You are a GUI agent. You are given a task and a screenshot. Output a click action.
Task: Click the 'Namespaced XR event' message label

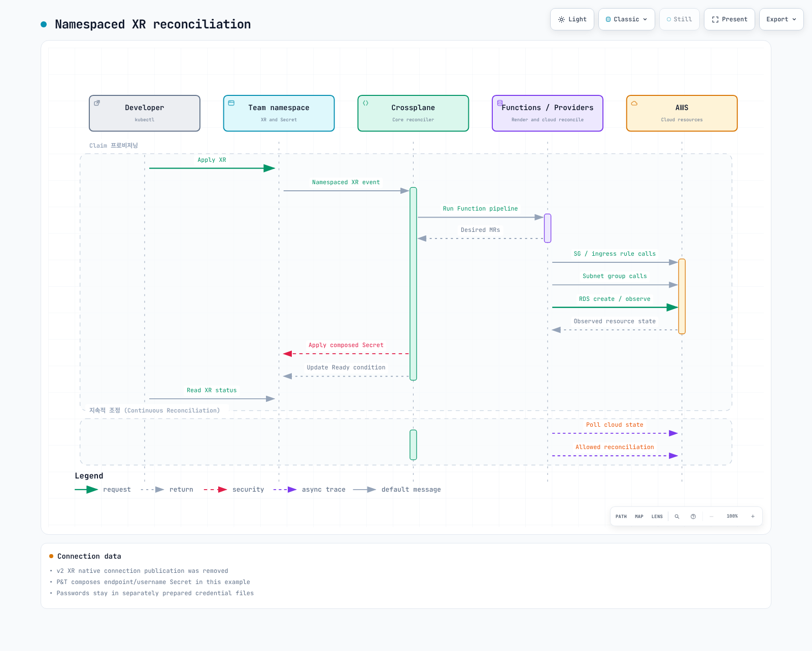346,182
